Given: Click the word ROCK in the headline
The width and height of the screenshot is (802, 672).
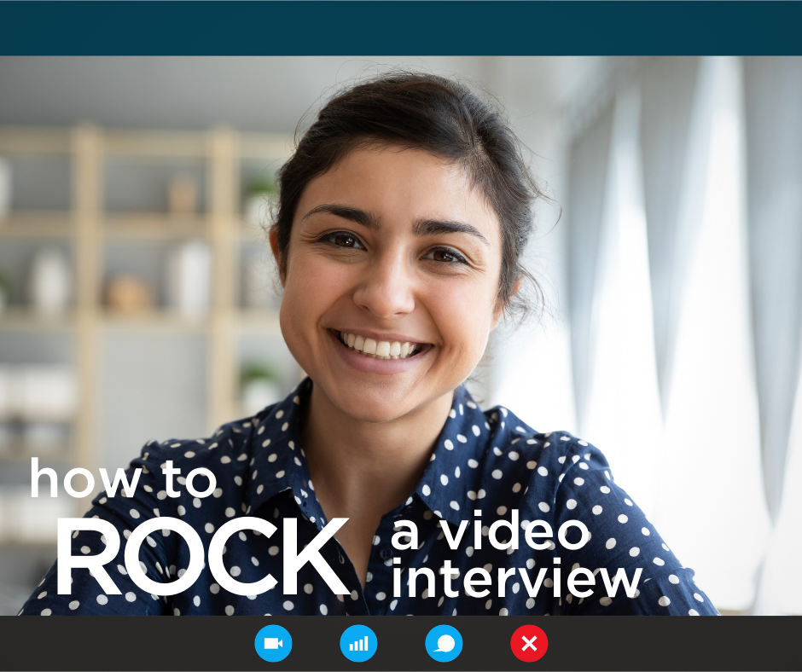Looking at the screenshot, I should [x=203, y=557].
